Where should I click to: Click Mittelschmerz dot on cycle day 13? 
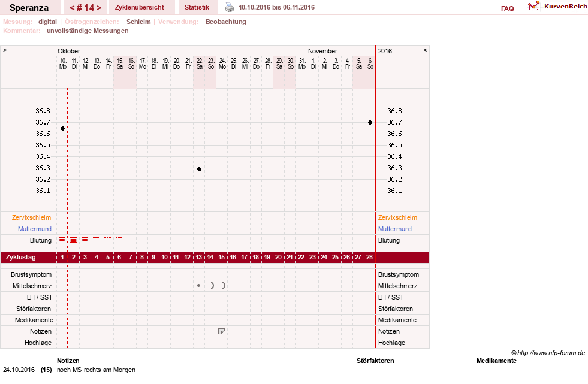[199, 286]
